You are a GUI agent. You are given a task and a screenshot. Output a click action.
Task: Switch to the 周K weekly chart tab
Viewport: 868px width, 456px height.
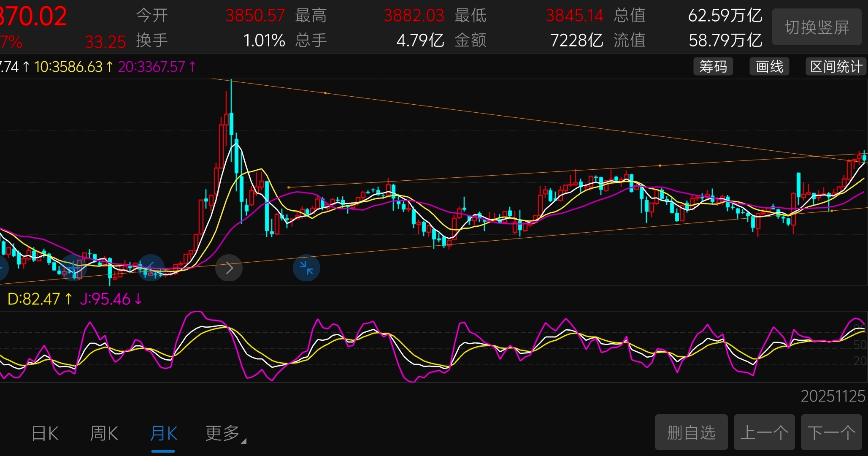pos(104,434)
